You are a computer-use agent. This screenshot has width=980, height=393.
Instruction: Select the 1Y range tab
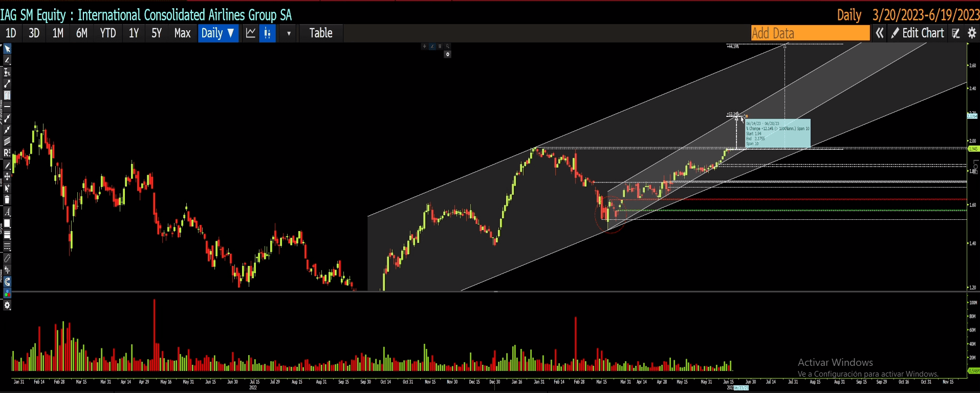coord(134,33)
